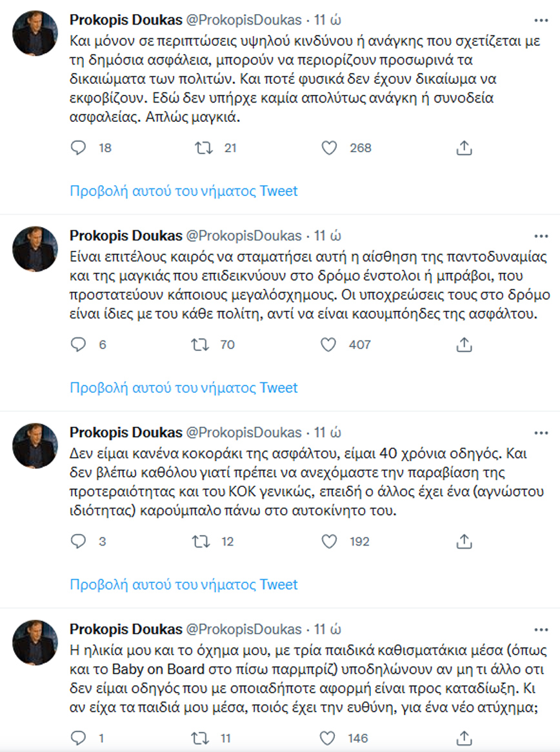Click the tweet timestamp showing '11 ώ'
Screen dimensions: 560x752
pos(330,19)
